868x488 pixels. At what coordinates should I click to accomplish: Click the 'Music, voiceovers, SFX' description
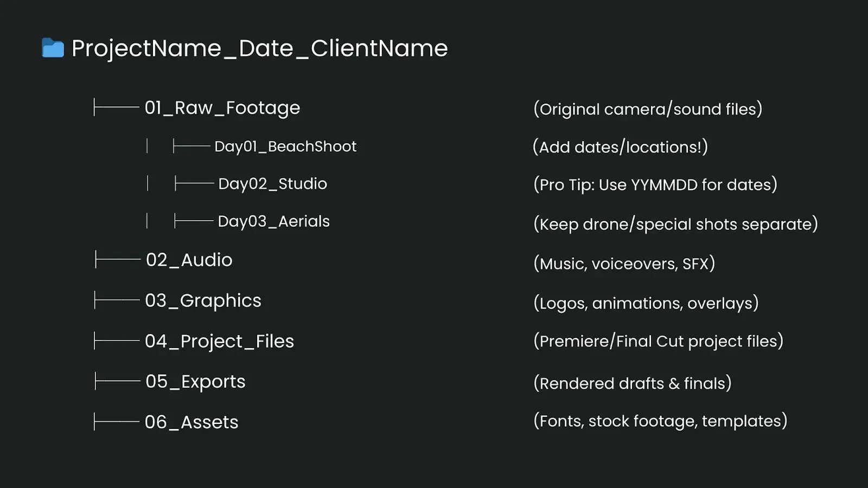[624, 264]
